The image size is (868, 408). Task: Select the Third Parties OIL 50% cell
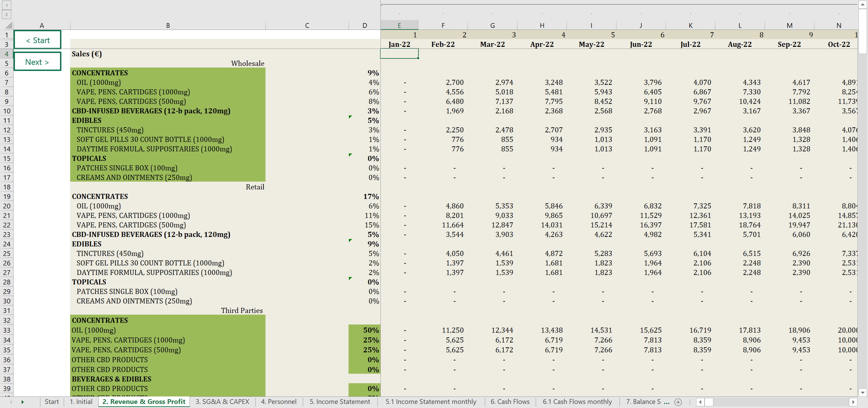pyautogui.click(x=364, y=330)
